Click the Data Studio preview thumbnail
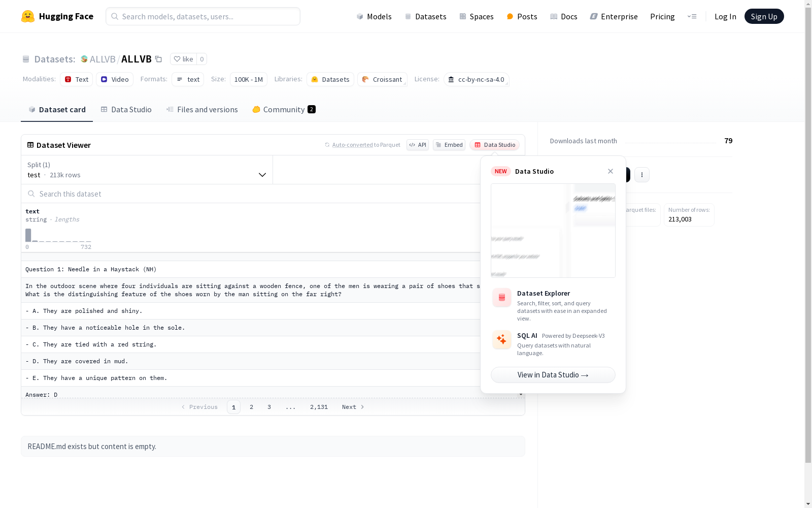Screen dimensions: 812x508 tap(553, 231)
